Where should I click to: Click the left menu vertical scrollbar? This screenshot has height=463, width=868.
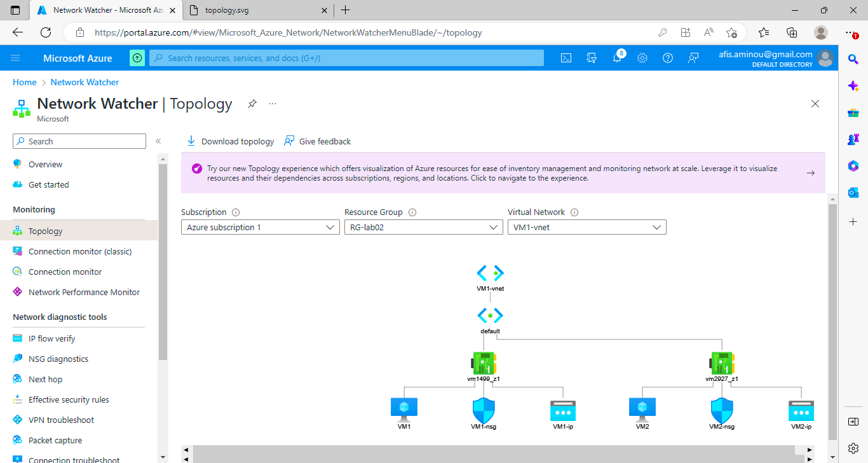tap(163, 261)
